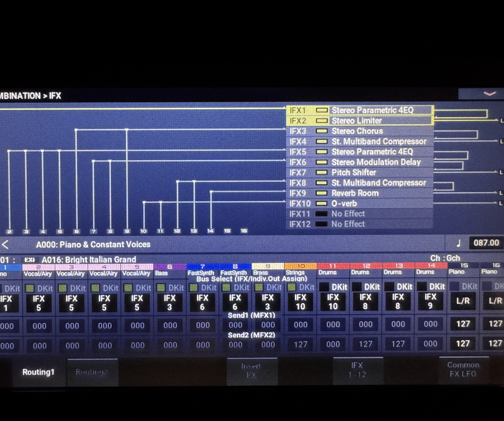Open the IFX 1-12 tab

(x=357, y=370)
